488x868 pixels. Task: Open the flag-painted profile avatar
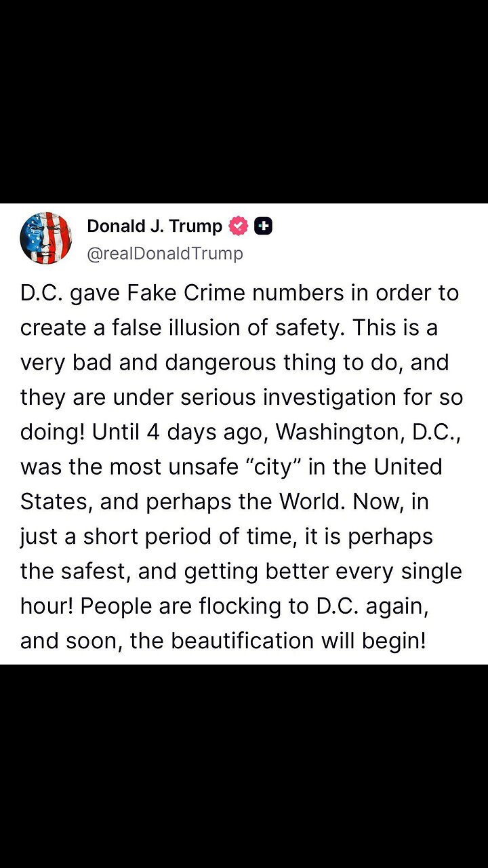(46, 238)
